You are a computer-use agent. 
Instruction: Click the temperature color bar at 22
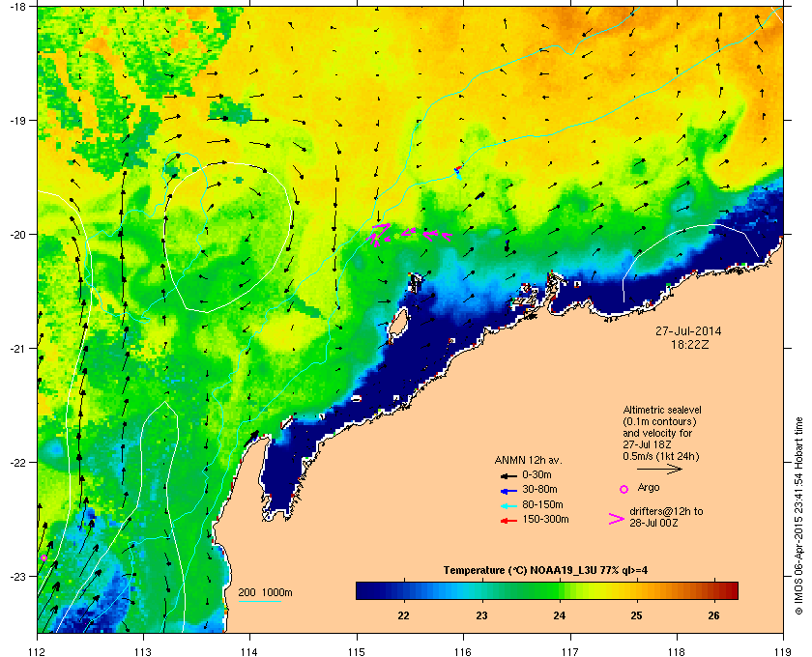[403, 590]
